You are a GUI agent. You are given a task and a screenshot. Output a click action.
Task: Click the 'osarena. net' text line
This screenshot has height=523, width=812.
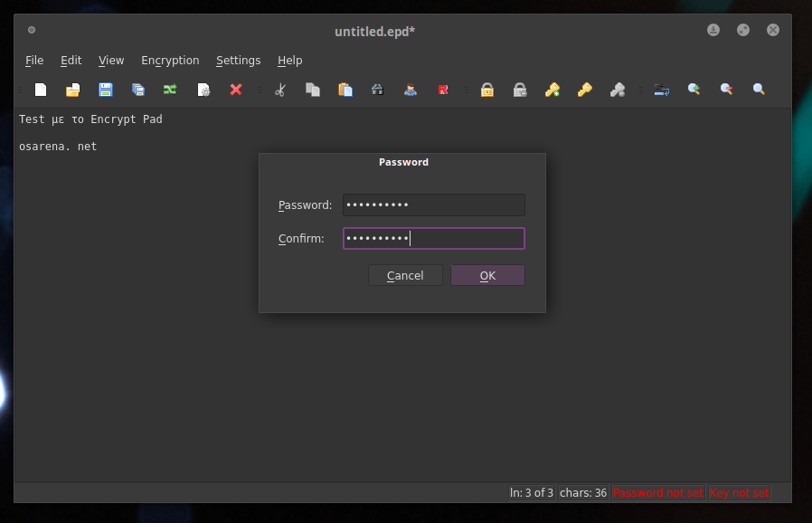(58, 147)
